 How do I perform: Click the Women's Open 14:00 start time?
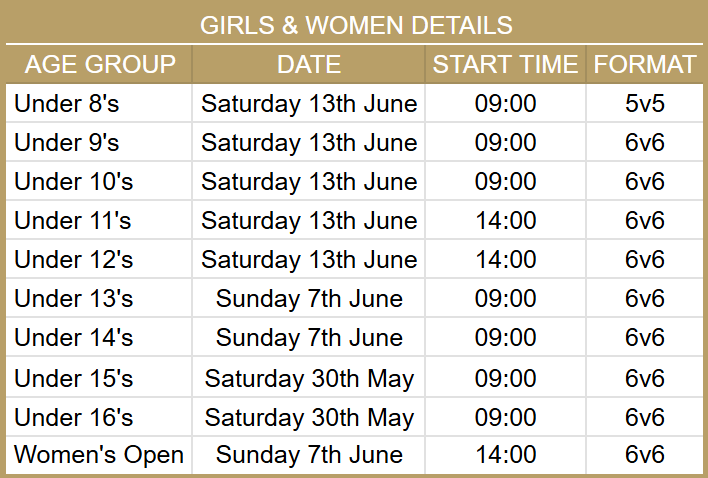[505, 455]
